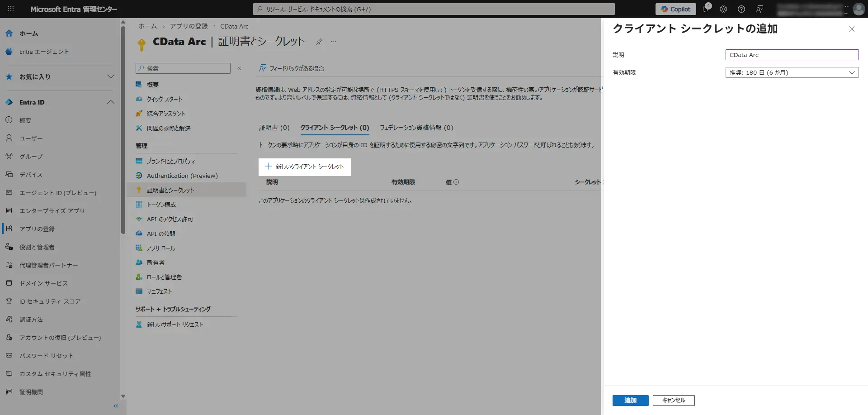
Task: Collapse the resource menu chevron
Action: tap(239, 68)
